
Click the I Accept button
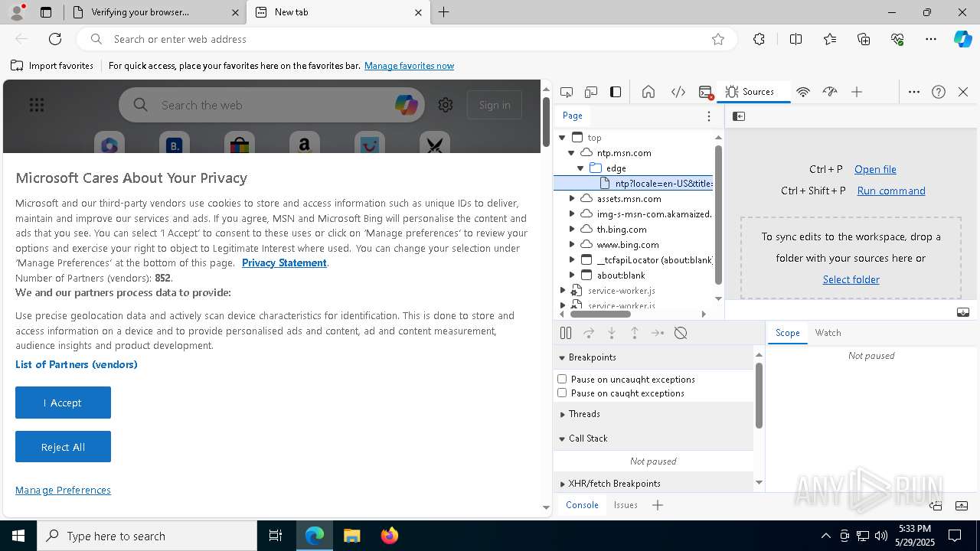pos(63,403)
